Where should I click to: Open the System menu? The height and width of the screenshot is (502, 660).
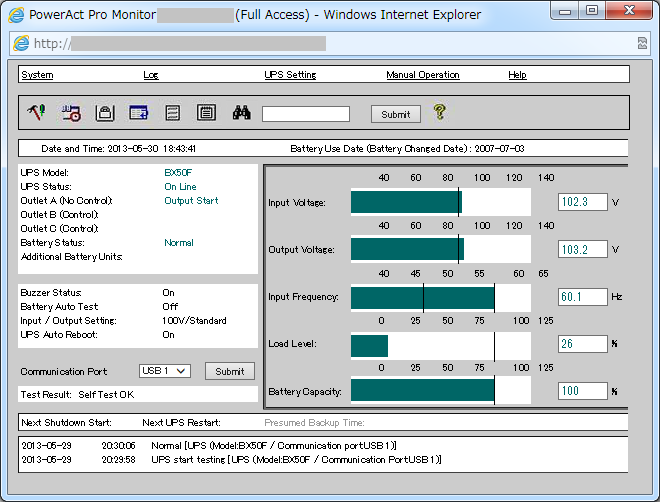click(37, 74)
